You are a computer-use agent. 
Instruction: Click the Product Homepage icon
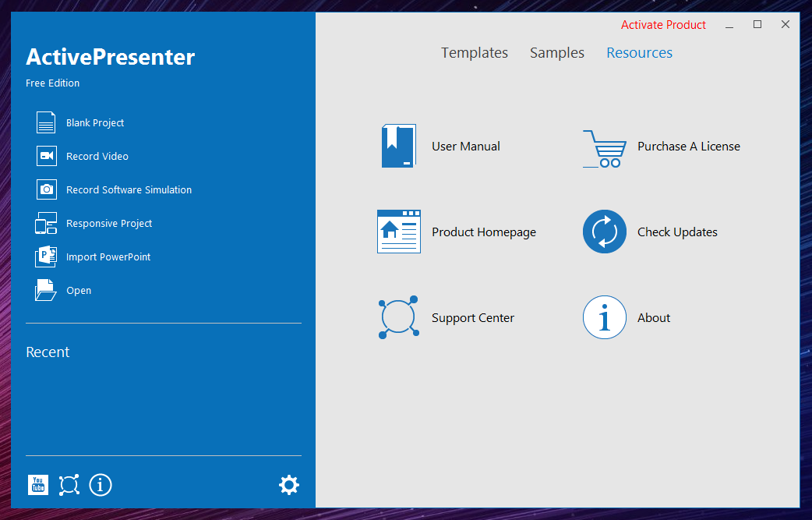click(x=399, y=232)
